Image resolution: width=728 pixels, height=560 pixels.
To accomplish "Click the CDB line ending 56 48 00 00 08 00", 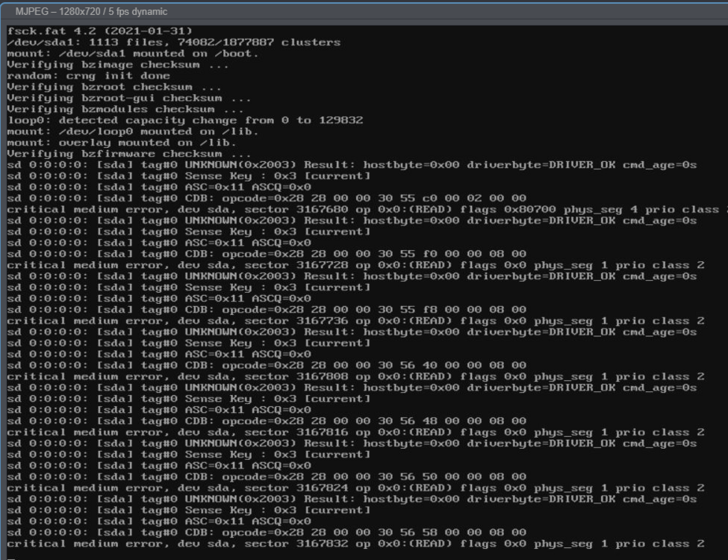I will pos(267,421).
